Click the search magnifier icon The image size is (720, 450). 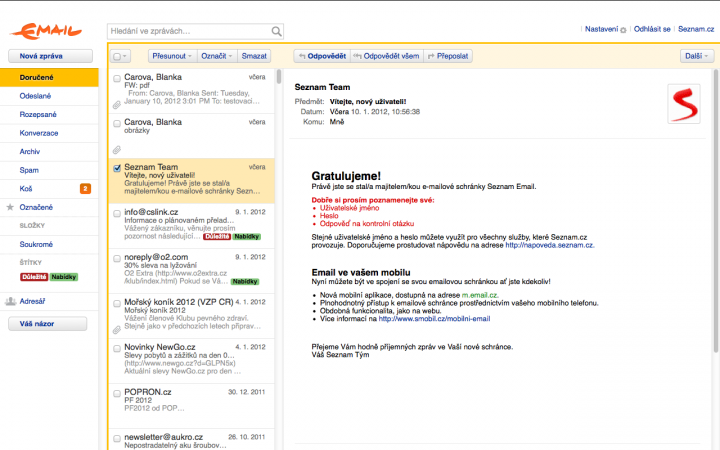pyautogui.click(x=276, y=31)
